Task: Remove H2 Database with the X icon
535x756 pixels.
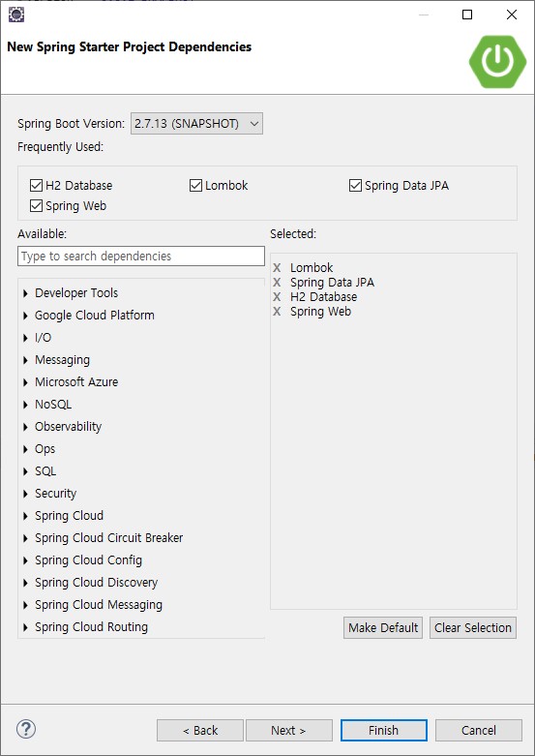Action: (x=277, y=296)
